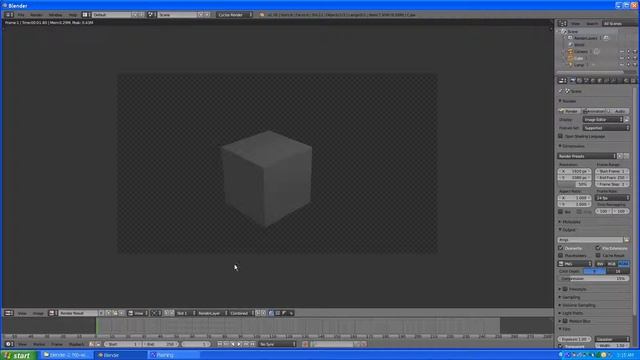This screenshot has height=360, width=640.
Task: Open the Slot 1 render slot dropdown
Action: (x=185, y=313)
